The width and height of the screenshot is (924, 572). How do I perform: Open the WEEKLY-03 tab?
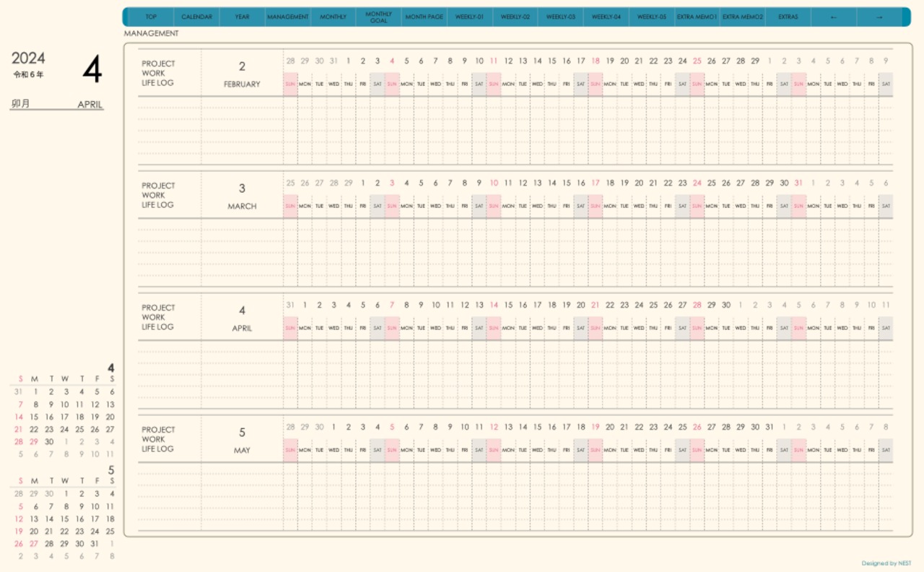[560, 17]
